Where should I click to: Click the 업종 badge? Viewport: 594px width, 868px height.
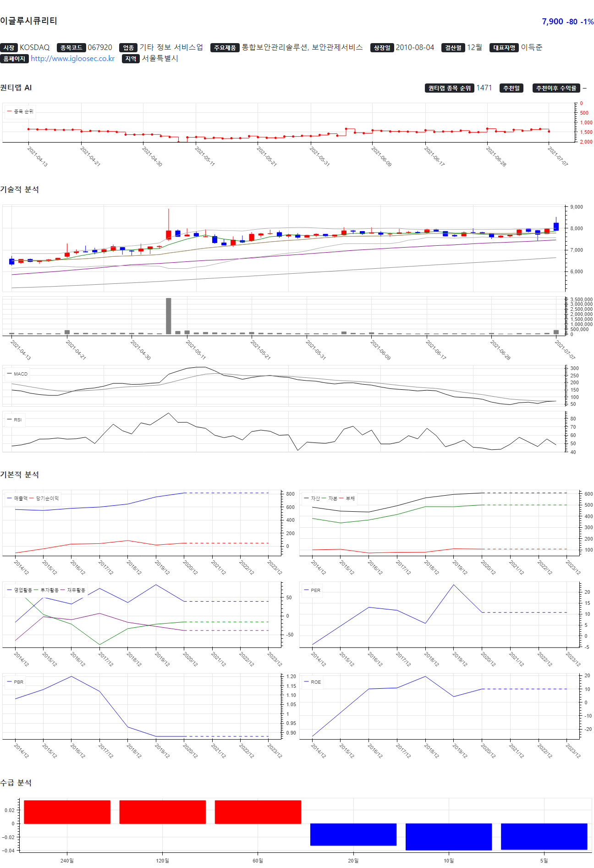tap(128, 48)
